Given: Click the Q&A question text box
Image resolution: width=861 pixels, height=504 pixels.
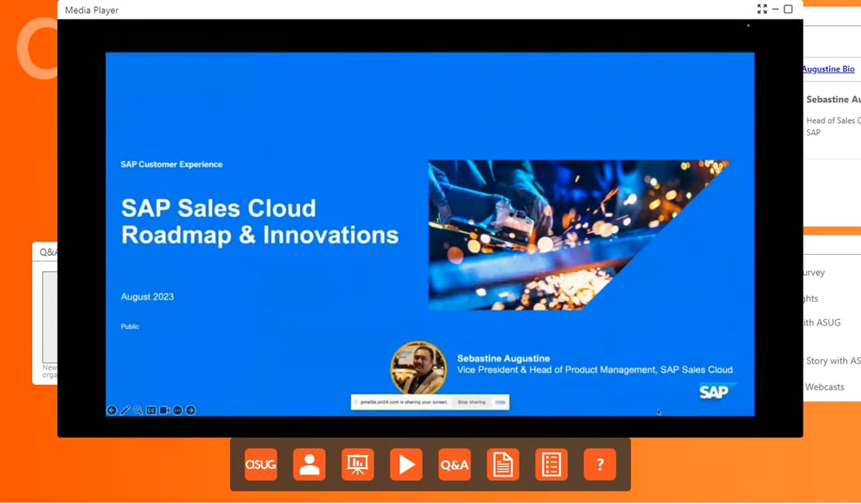Looking at the screenshot, I should click(x=50, y=317).
